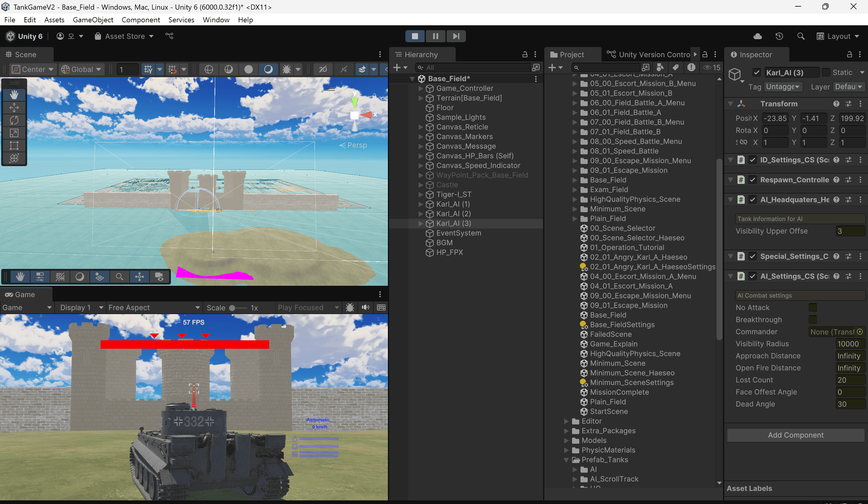868x504 pixels.
Task: Mute audio in Game view
Action: tap(366, 307)
